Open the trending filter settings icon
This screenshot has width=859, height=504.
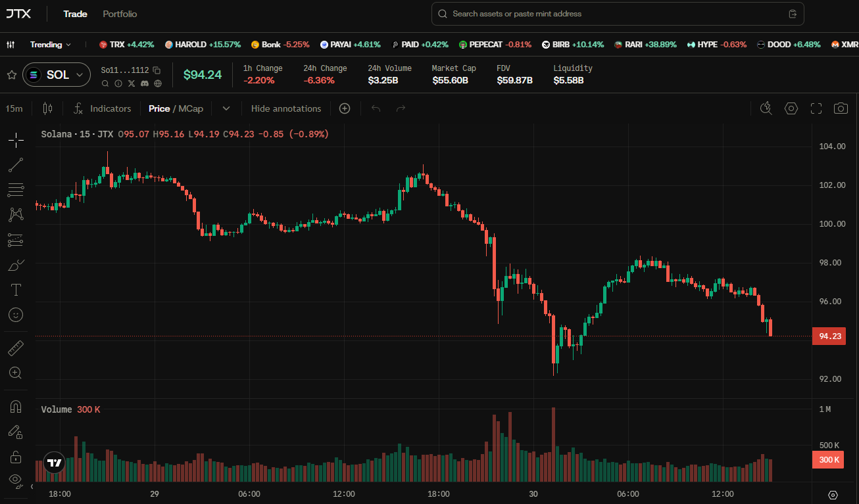[11, 45]
